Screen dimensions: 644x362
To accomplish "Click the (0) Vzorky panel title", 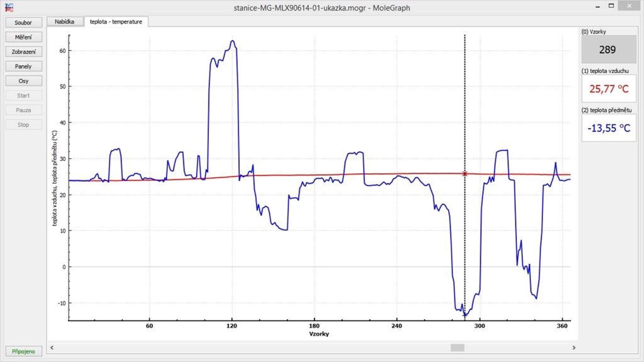I will 594,32.
